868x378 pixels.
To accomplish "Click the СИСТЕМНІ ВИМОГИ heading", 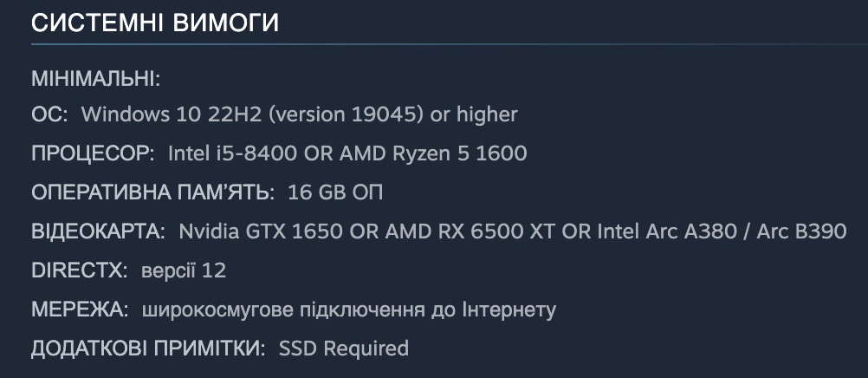I will (155, 23).
